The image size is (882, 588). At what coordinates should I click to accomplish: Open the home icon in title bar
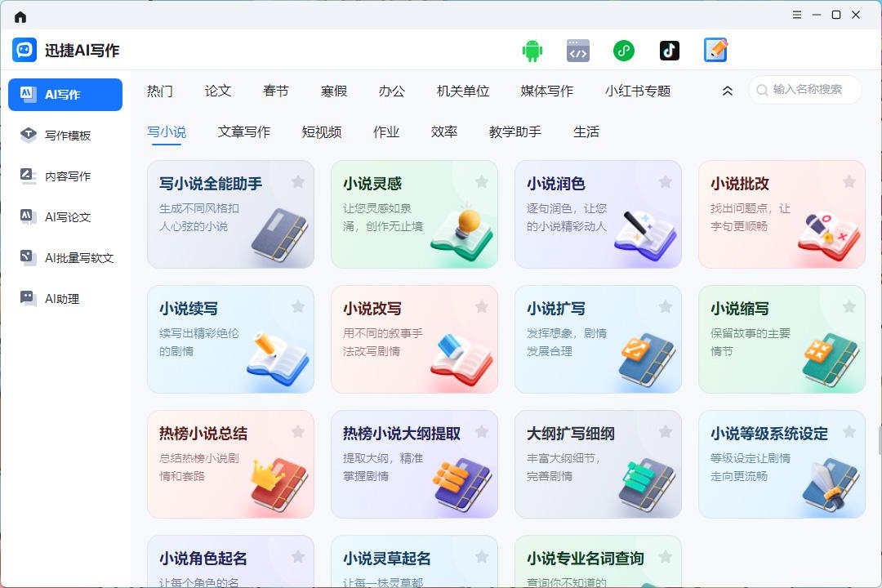pos(20,17)
